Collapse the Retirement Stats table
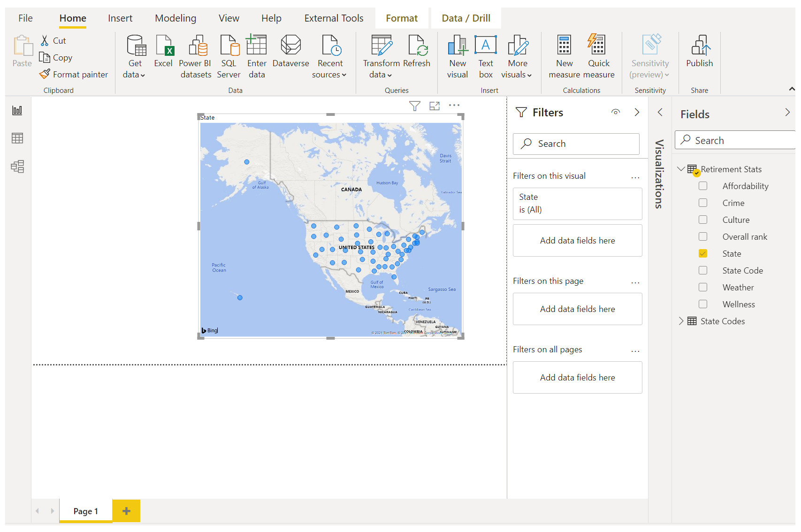Viewport: 801px width, 532px height. tap(681, 169)
